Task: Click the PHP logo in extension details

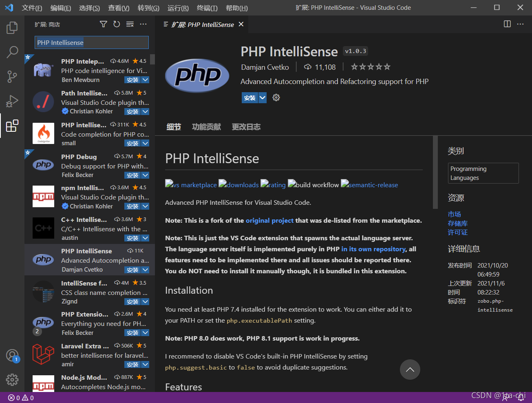Action: click(197, 76)
